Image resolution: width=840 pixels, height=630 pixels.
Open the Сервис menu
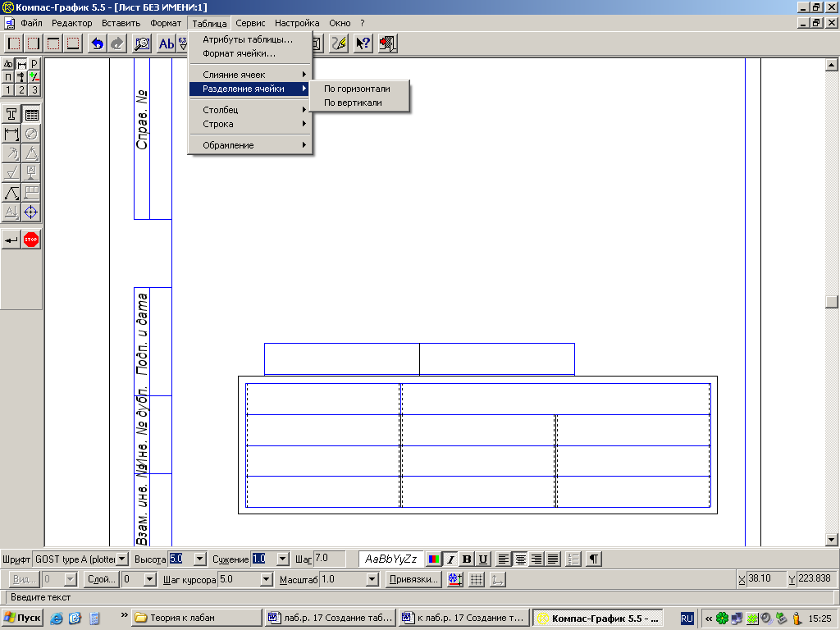[250, 23]
